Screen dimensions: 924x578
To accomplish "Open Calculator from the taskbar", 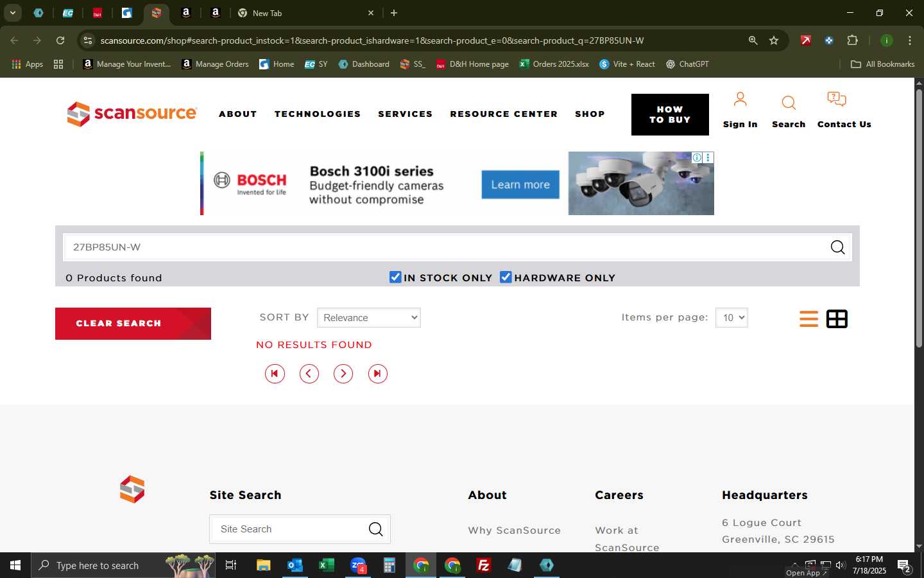I will pyautogui.click(x=389, y=565).
